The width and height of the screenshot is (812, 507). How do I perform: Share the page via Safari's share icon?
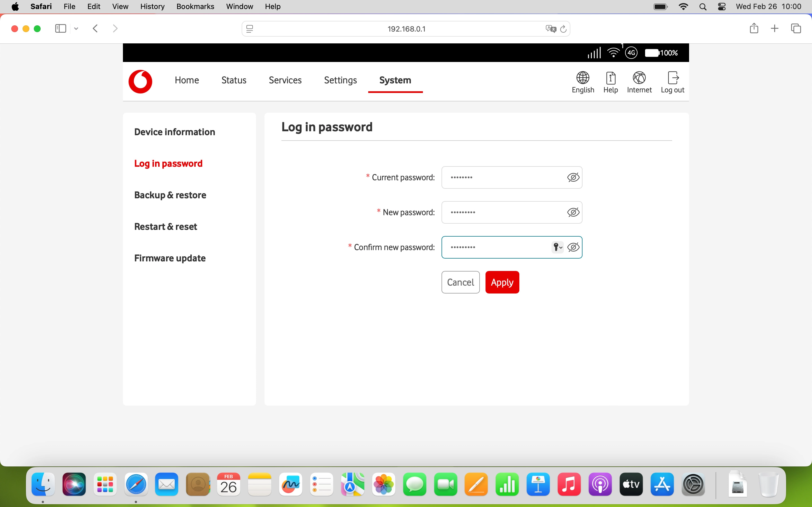click(x=754, y=28)
